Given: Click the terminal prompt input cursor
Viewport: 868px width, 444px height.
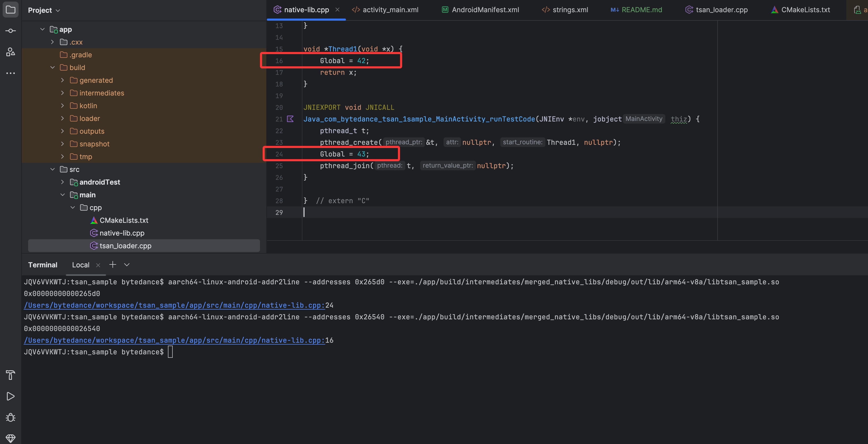Looking at the screenshot, I should (170, 352).
